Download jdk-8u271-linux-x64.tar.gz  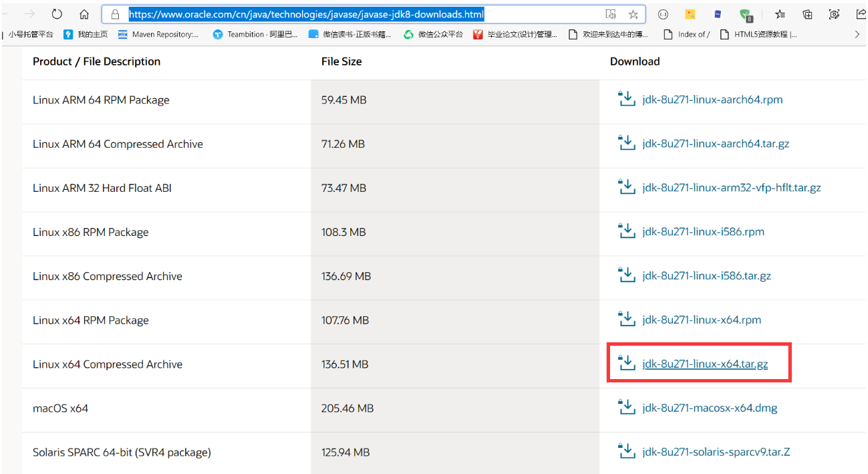[x=705, y=364]
